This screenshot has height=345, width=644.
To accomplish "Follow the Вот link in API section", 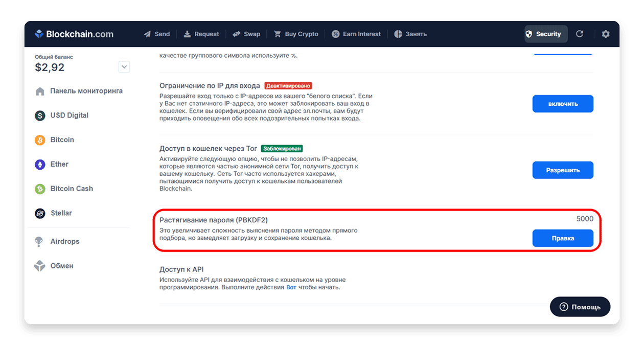I will (x=291, y=287).
